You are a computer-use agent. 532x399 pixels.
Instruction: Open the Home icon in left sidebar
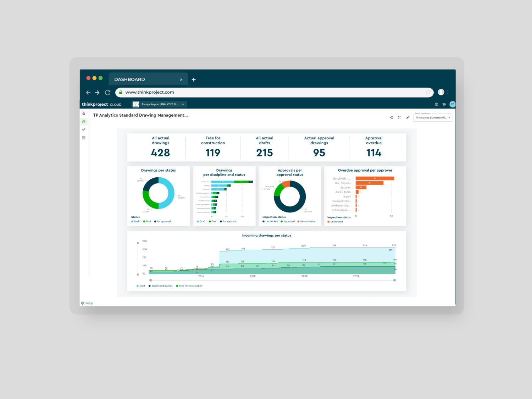coord(84,114)
